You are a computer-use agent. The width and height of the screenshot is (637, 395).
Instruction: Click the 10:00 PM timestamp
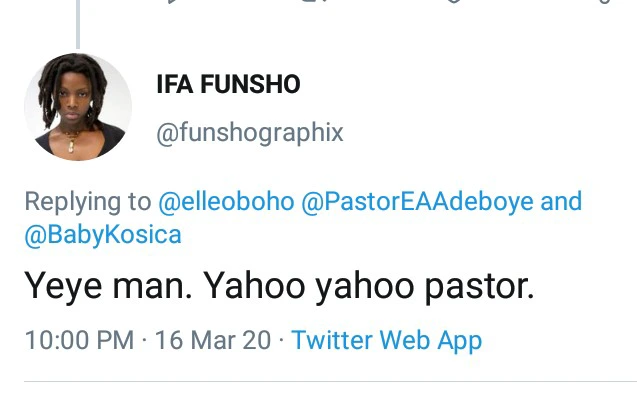pyautogui.click(x=79, y=340)
